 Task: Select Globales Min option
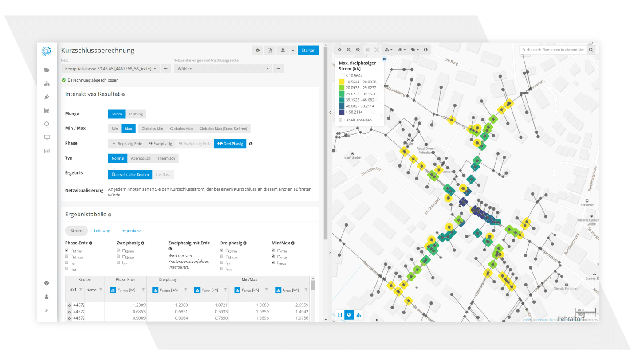point(152,129)
